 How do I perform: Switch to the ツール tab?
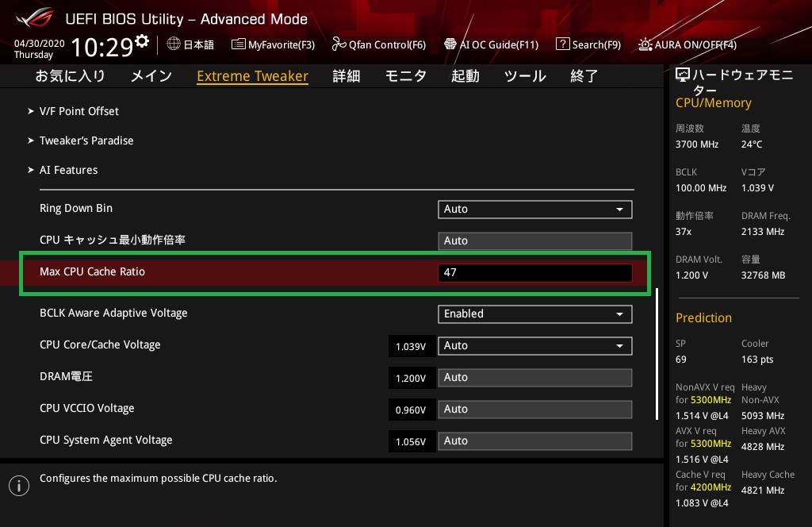coord(525,76)
